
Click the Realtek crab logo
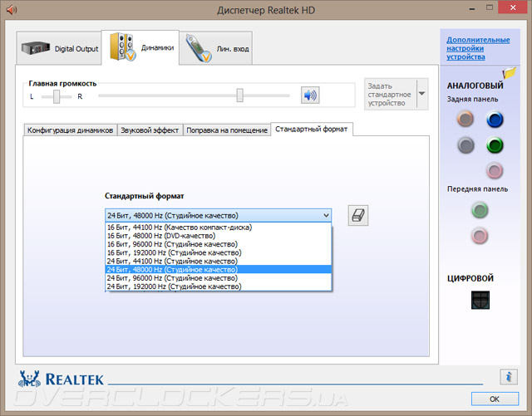(x=30, y=379)
